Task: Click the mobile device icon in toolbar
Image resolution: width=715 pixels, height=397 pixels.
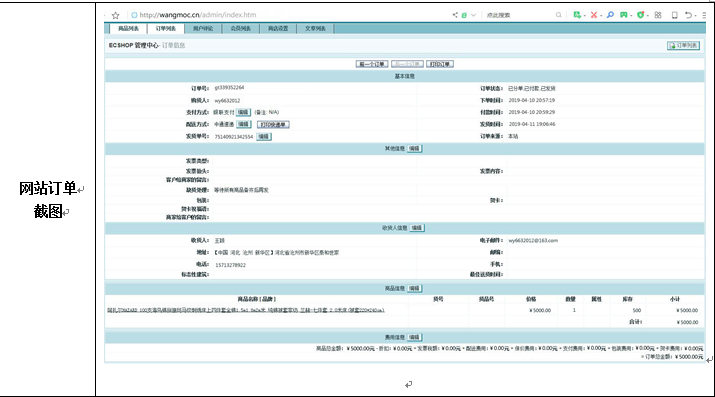Action: 674,15
